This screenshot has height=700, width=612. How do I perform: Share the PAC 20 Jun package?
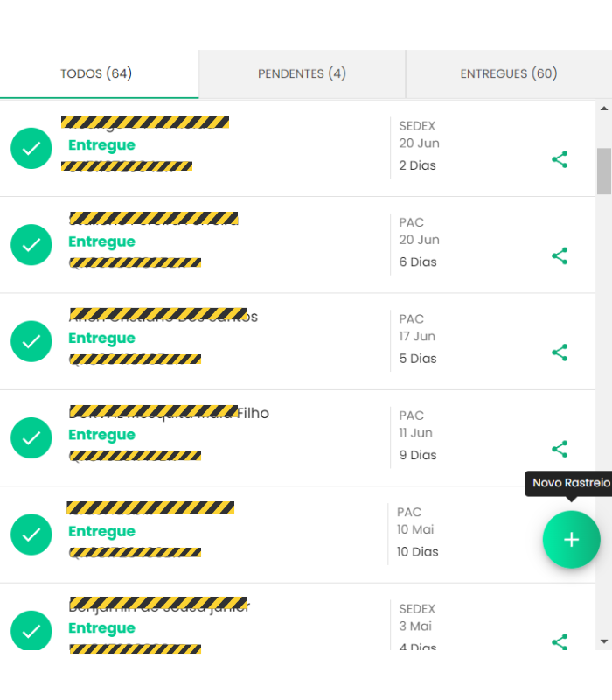point(560,255)
